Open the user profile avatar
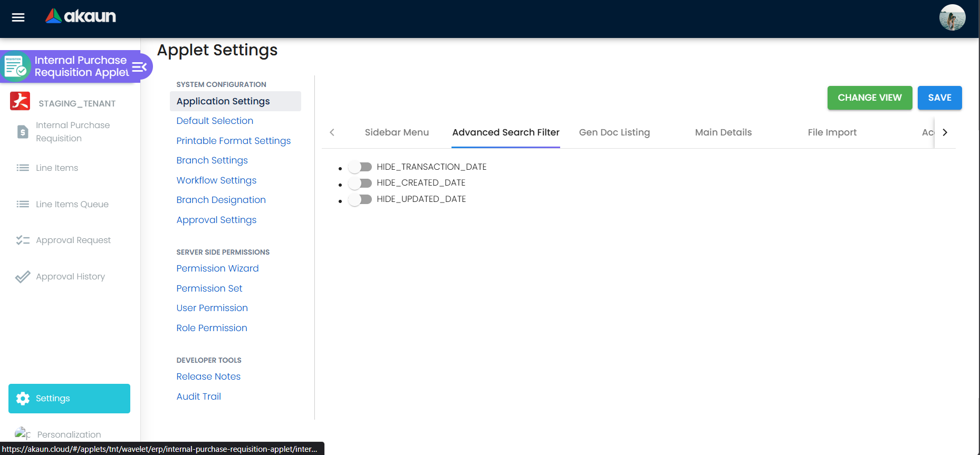The width and height of the screenshot is (980, 455). coord(952,17)
